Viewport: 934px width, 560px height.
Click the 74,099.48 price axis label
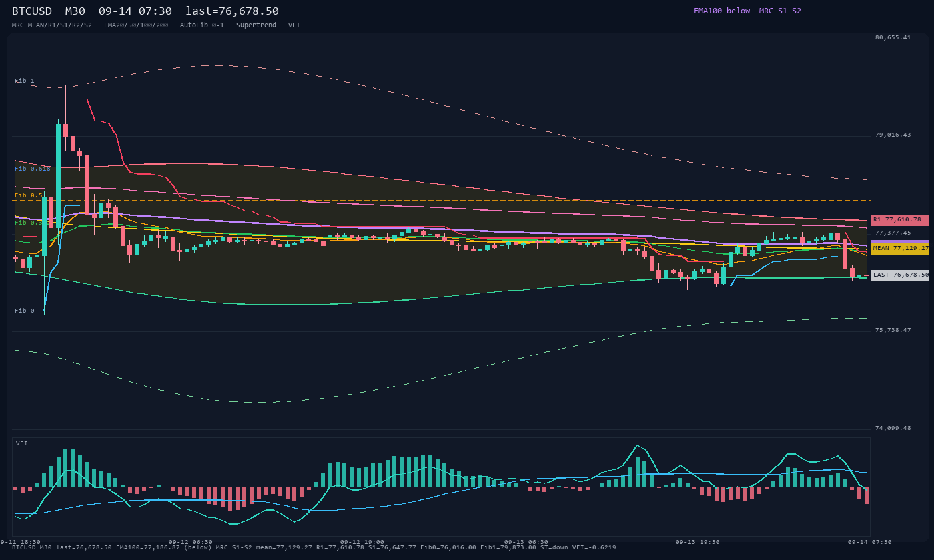click(893, 428)
